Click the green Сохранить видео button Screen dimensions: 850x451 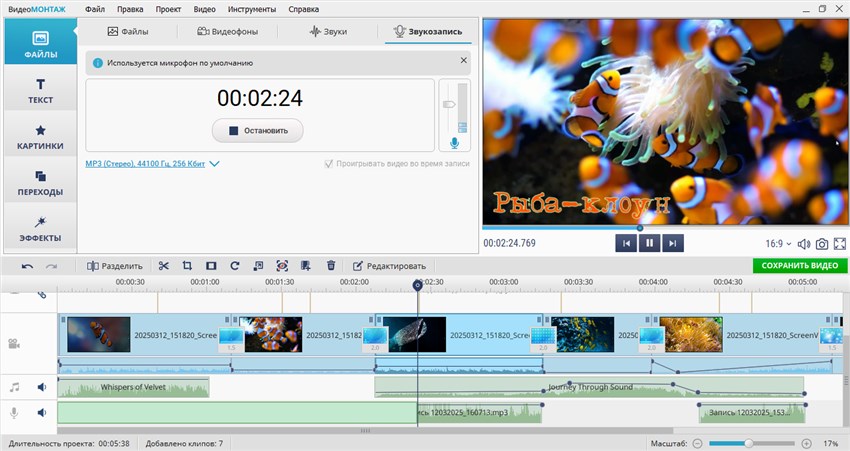(799, 266)
